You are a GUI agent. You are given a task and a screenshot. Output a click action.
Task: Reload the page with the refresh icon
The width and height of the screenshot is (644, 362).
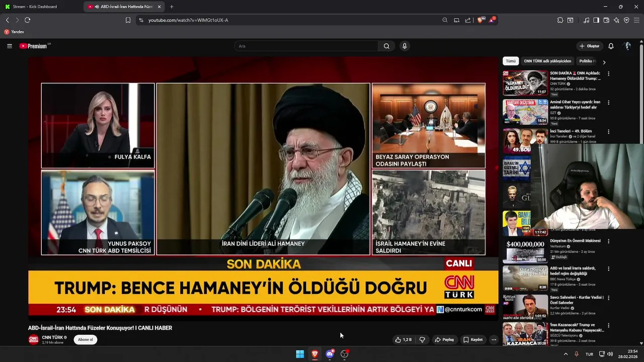[27, 20]
